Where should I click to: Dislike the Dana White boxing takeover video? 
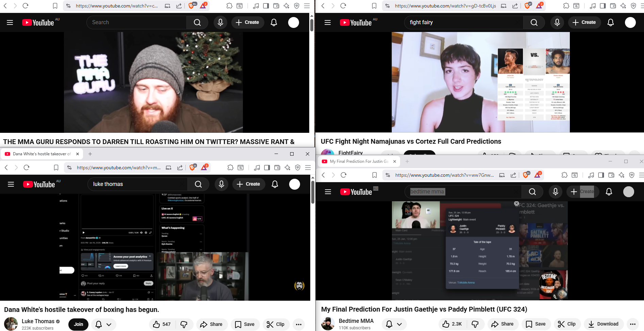click(x=184, y=324)
